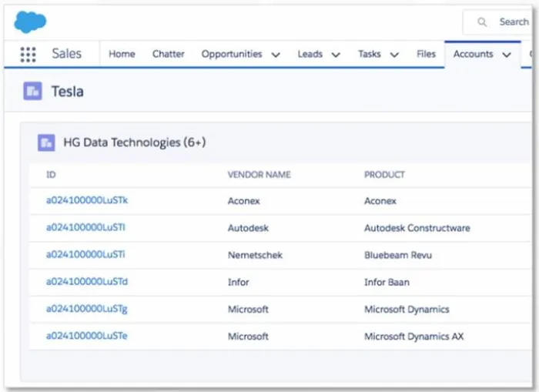Click the Autodesk vendor cell
The width and height of the screenshot is (539, 392).
[248, 228]
